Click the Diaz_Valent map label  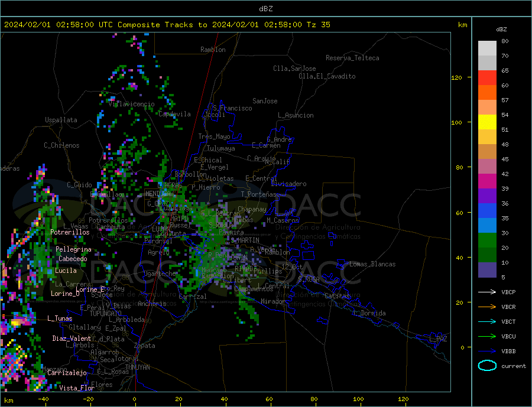tap(72, 338)
